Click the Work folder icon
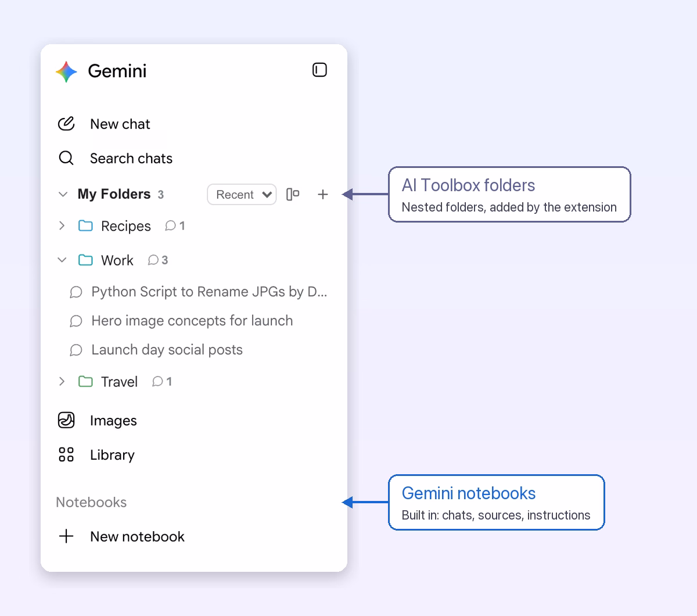Viewport: 697px width, 616px height. pyautogui.click(x=85, y=260)
